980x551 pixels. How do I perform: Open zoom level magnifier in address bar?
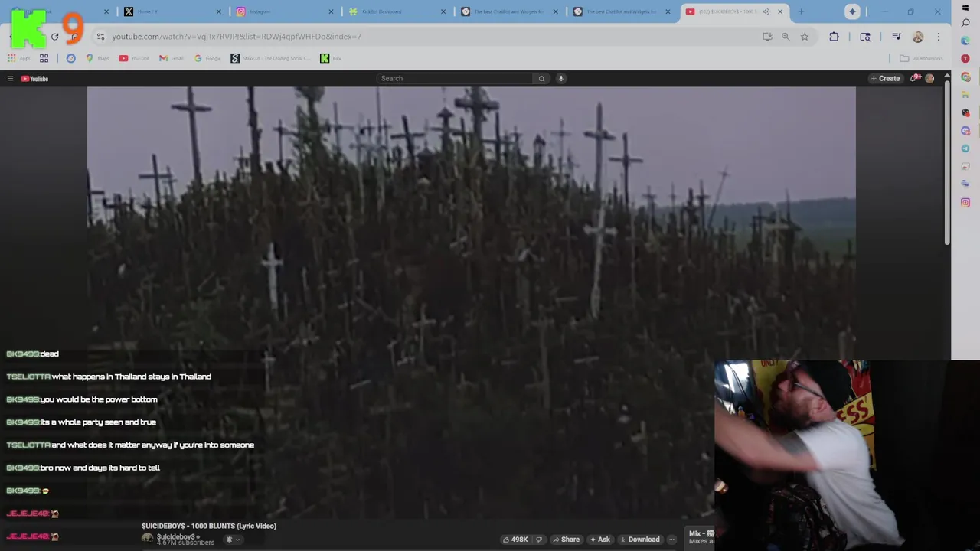tap(786, 37)
